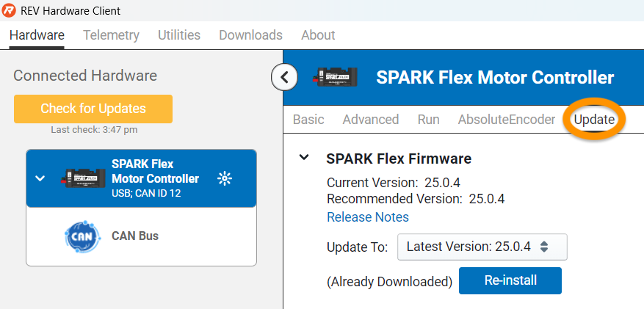Open the AbsoluteEncoder tab

(507, 120)
